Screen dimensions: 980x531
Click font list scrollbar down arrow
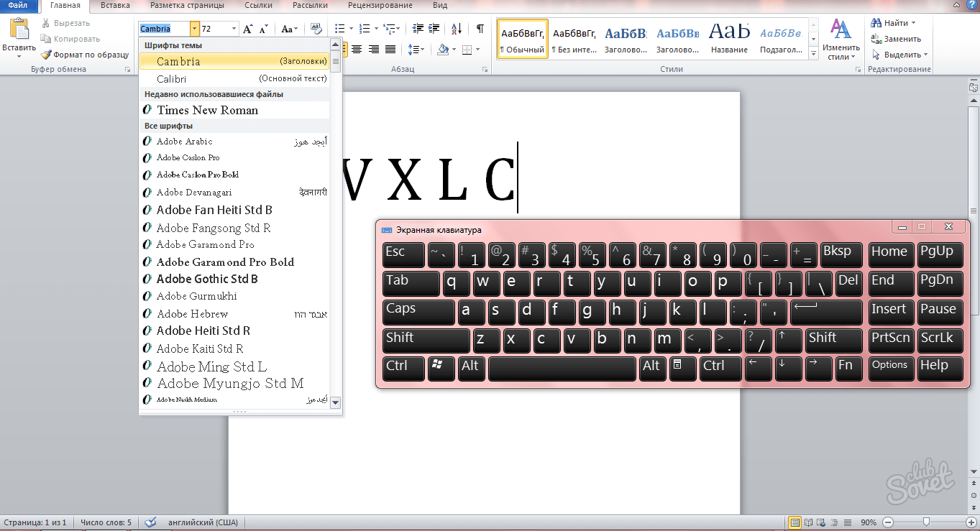click(335, 403)
